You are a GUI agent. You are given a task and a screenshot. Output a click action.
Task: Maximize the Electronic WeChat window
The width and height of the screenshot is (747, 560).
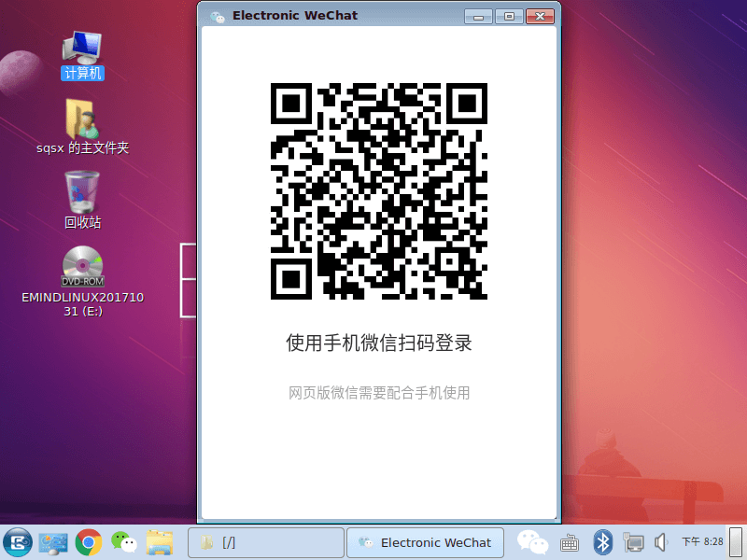[x=509, y=17]
